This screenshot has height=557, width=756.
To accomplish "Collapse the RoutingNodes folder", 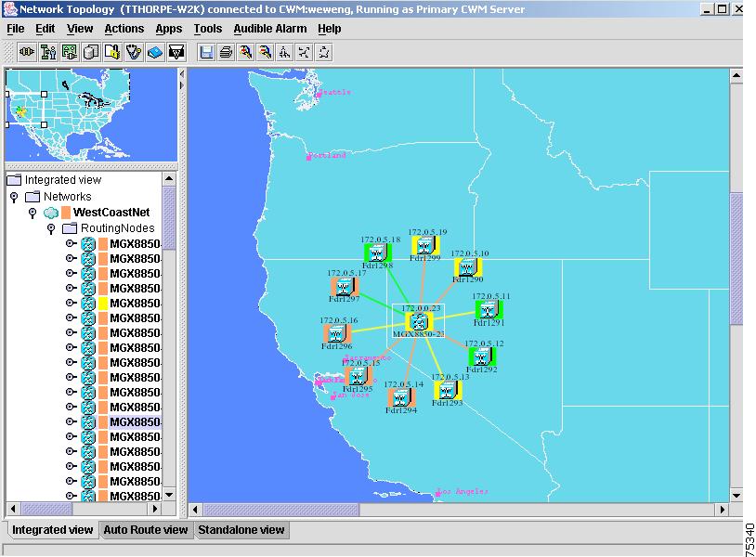I will pos(51,228).
